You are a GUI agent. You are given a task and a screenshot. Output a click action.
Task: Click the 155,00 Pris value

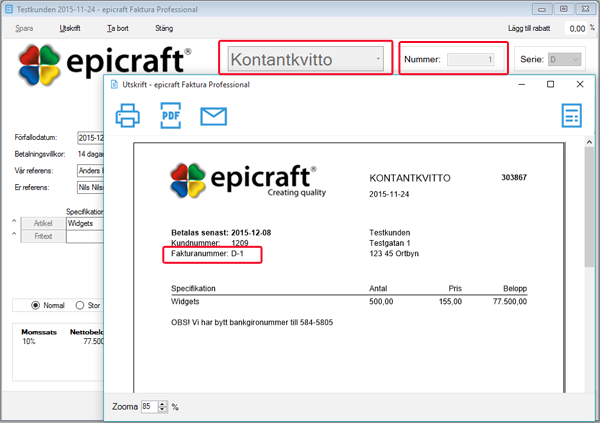(x=450, y=302)
